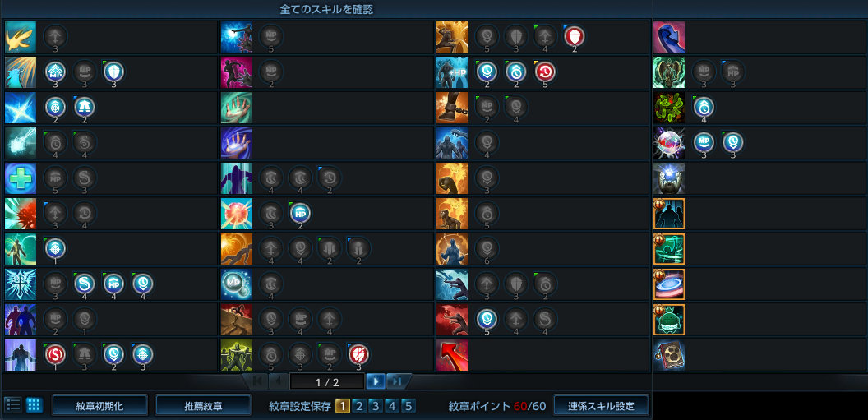
Task: Click the 紋章初期化 reset button
Action: click(100, 405)
